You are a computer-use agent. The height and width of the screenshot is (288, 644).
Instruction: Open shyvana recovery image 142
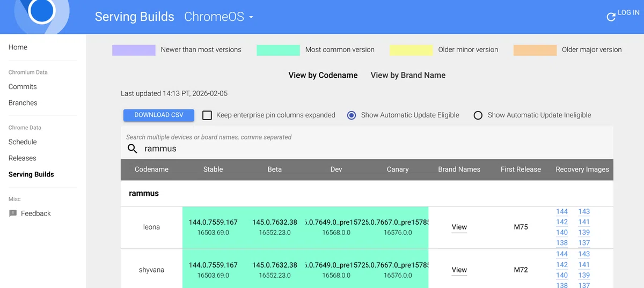[x=562, y=264]
